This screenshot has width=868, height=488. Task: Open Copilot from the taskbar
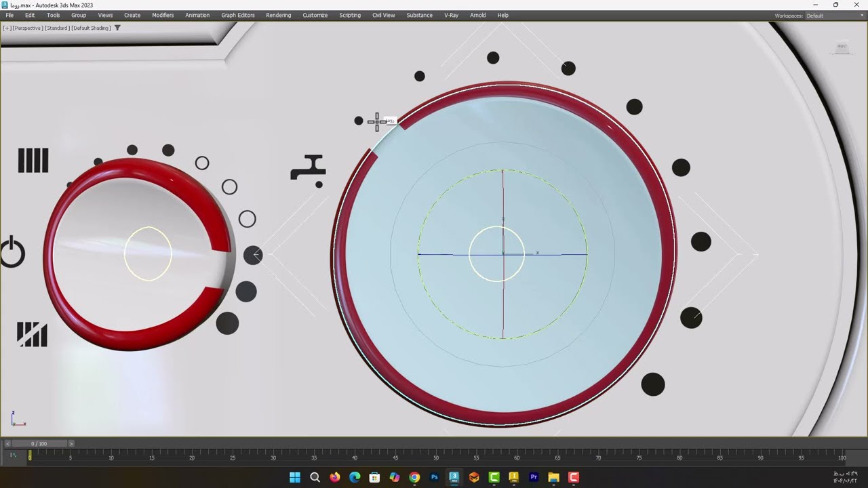pyautogui.click(x=394, y=477)
